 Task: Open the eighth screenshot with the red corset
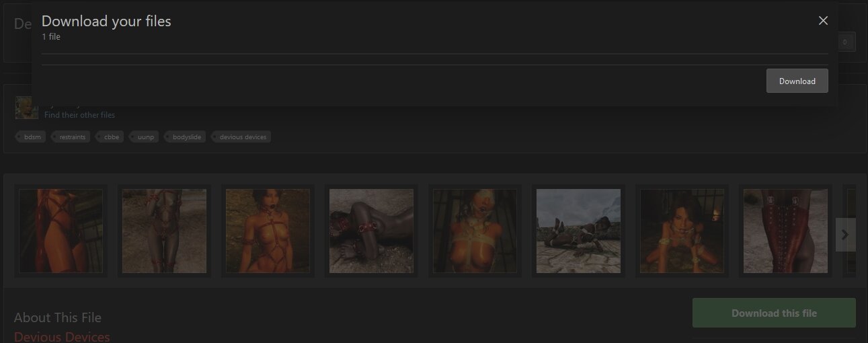(x=785, y=231)
